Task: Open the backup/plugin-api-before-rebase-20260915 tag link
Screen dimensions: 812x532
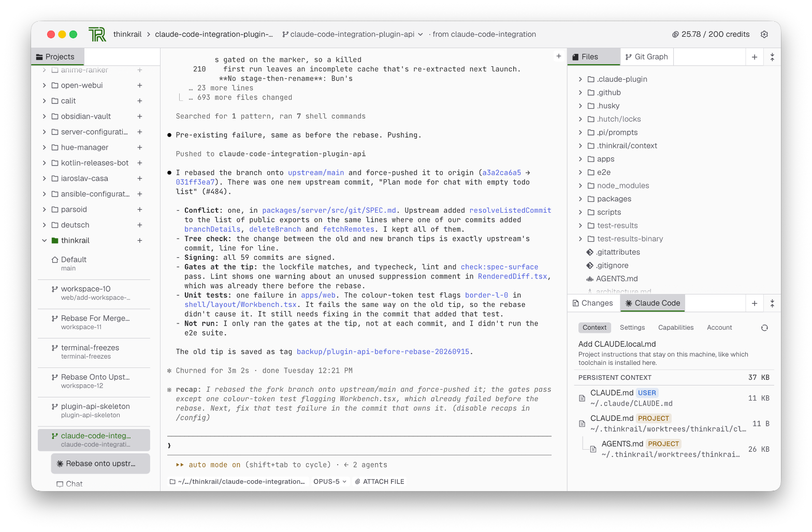Action: (x=383, y=352)
